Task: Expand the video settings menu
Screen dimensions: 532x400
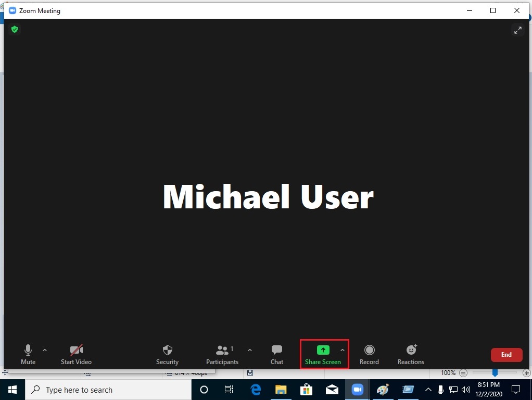Action: [93, 350]
